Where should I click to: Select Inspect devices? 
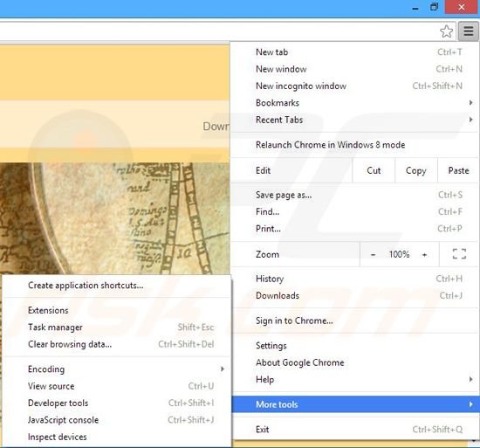116,437
